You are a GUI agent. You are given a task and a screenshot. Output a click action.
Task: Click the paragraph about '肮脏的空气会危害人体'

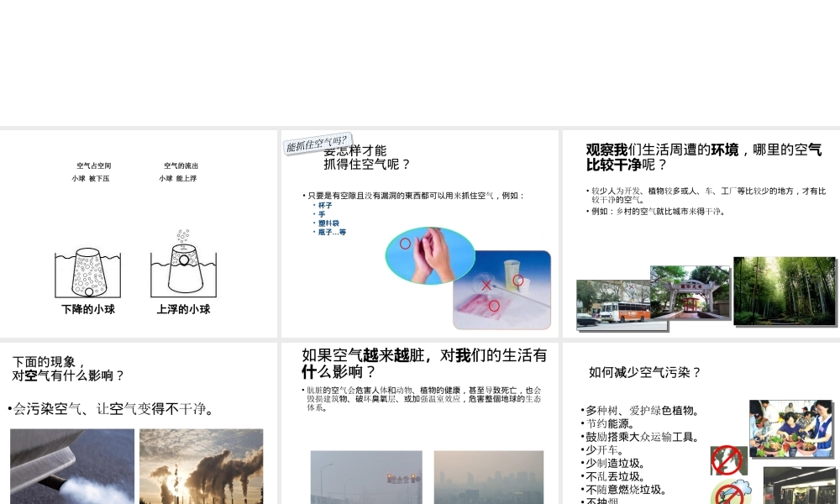[423, 399]
